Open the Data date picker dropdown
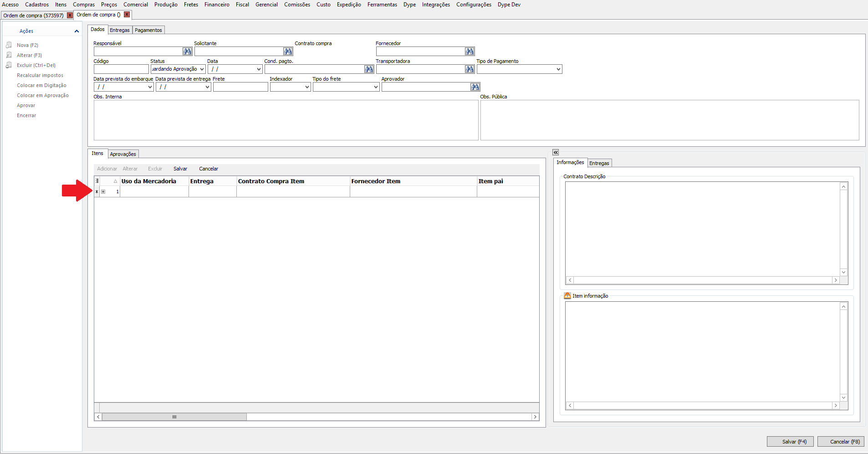The image size is (868, 454). pos(259,69)
